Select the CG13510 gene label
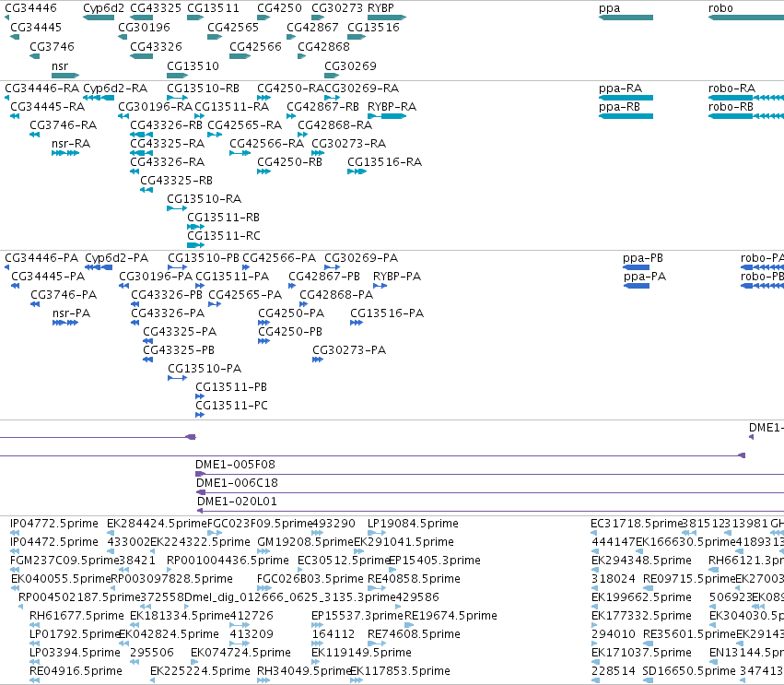The image size is (784, 685). click(193, 66)
